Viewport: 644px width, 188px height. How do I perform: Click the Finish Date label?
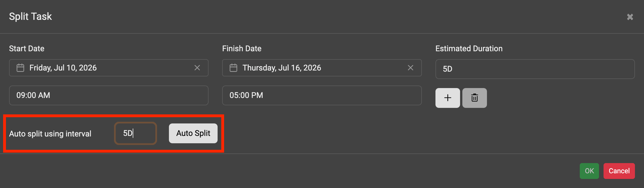point(242,49)
